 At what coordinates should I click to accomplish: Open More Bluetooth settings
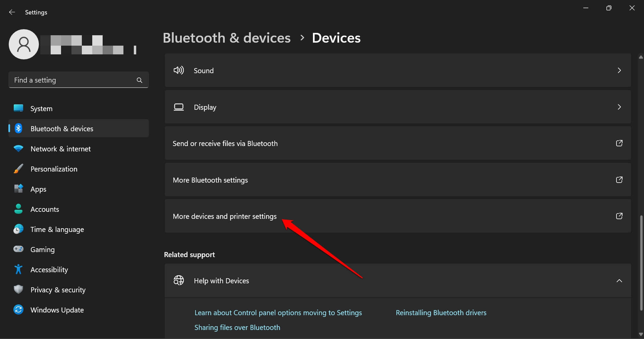398,180
